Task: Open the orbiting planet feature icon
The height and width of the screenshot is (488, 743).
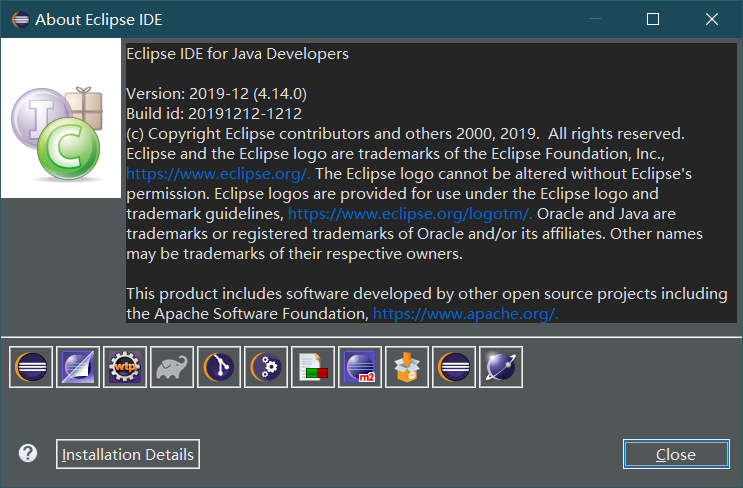Action: (501, 367)
